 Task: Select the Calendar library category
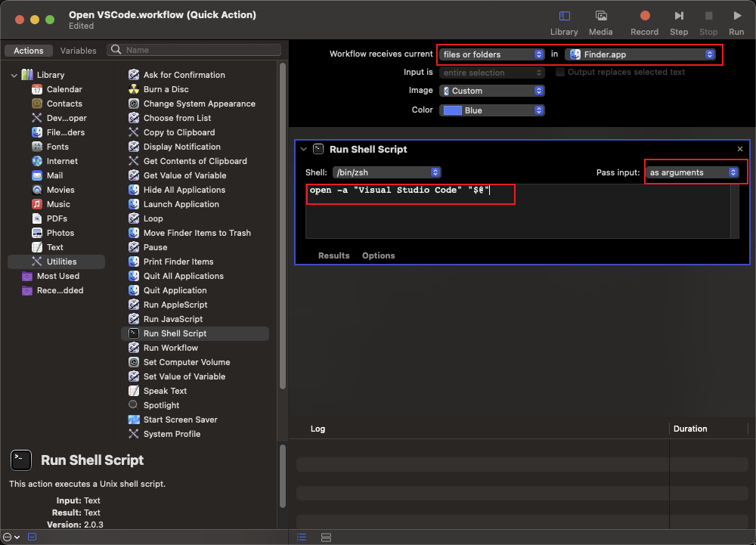pyautogui.click(x=64, y=89)
